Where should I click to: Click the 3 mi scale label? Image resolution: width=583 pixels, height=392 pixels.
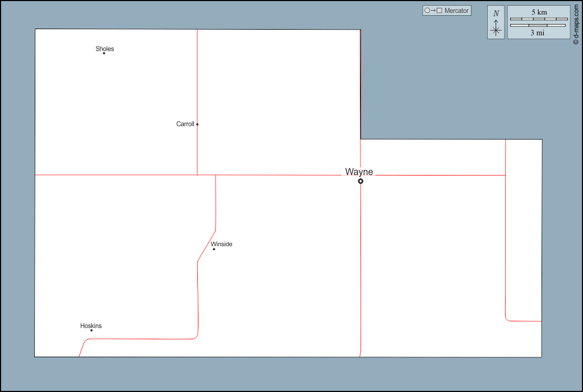click(x=537, y=33)
